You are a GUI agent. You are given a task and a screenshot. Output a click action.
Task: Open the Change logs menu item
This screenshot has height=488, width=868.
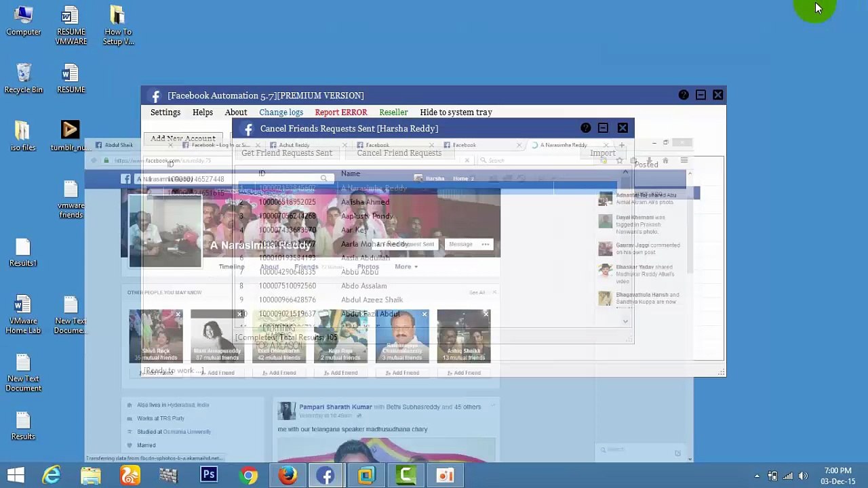(x=281, y=113)
